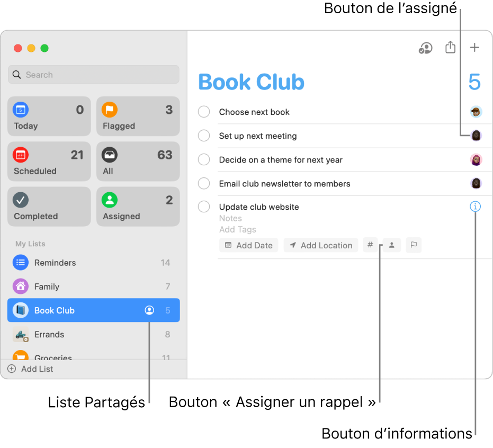Click the tag (#) icon under Update club website
This screenshot has width=493, height=448.
tap(370, 245)
